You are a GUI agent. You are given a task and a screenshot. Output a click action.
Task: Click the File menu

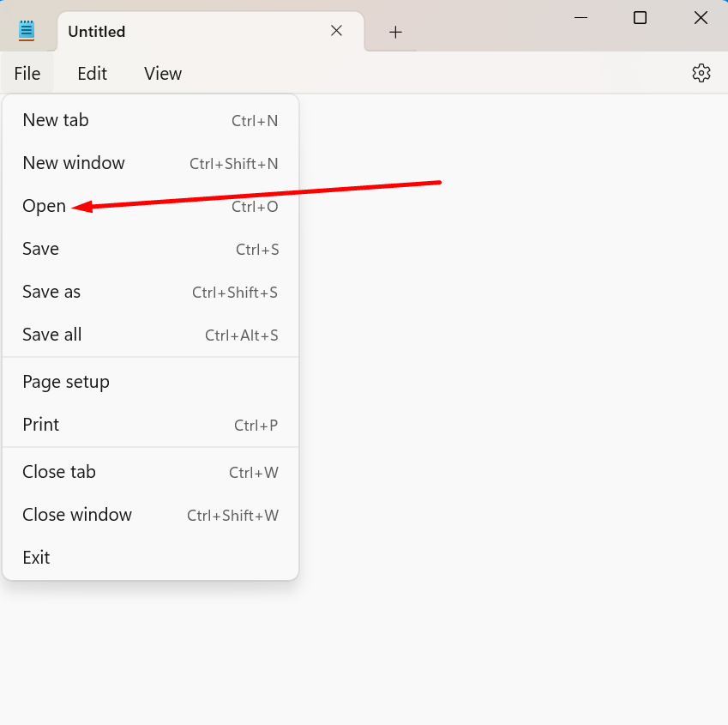point(27,74)
